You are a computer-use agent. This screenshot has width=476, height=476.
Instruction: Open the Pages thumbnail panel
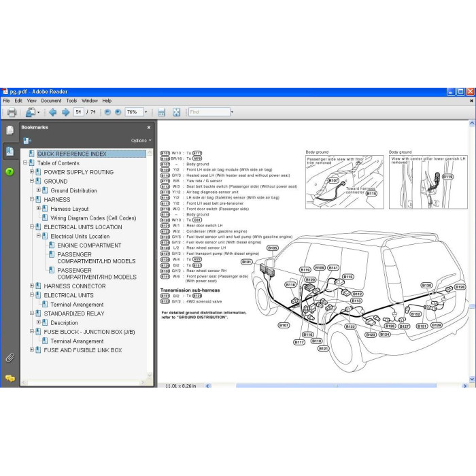click(x=10, y=131)
